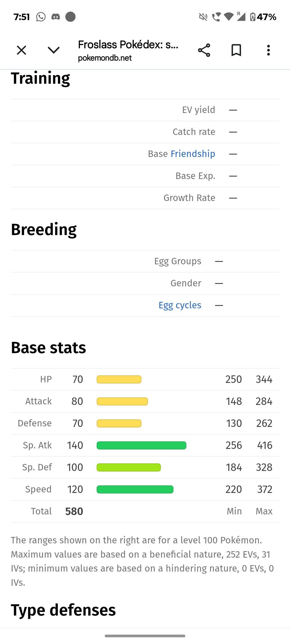The image size is (290, 644).
Task: Tap the Training section heading
Action: (41, 78)
